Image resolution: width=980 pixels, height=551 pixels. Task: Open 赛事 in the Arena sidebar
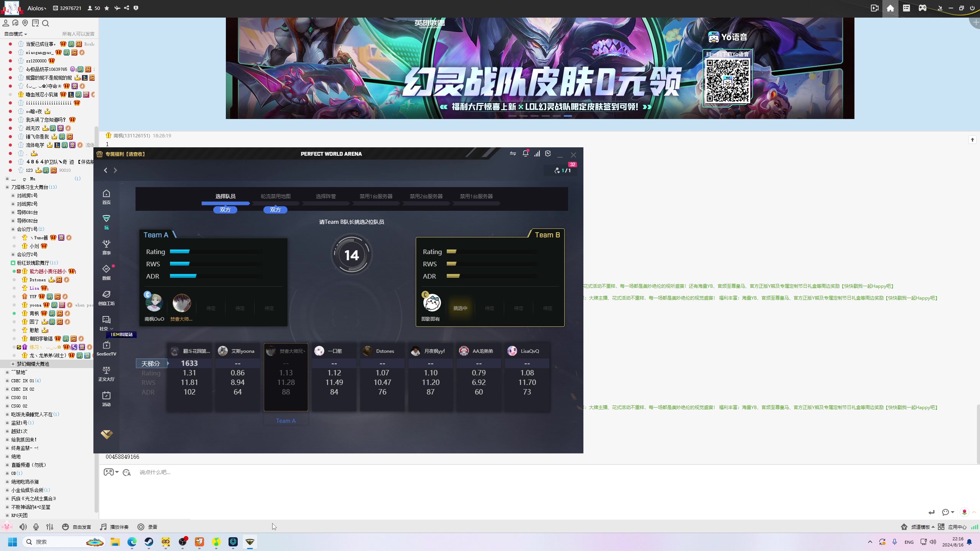pos(106,248)
